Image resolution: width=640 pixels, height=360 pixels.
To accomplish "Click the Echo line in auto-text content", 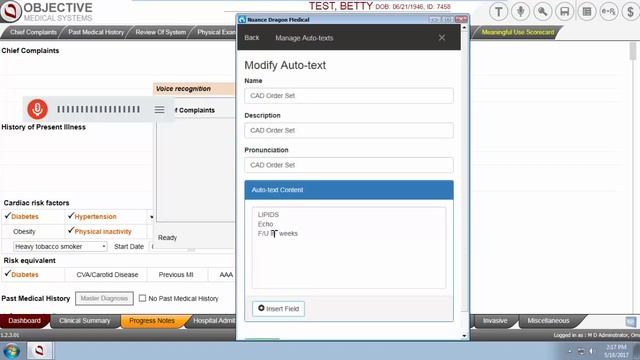I will (x=265, y=224).
